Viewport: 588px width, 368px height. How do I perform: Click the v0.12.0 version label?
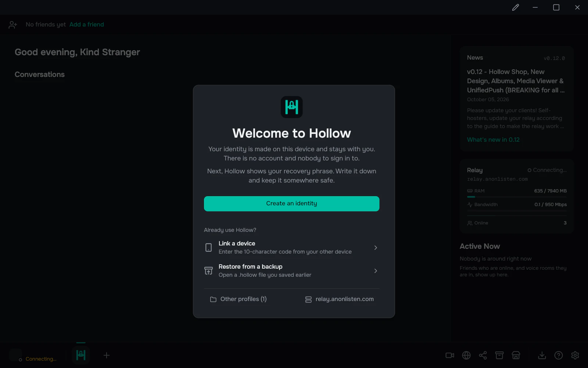[x=554, y=58]
